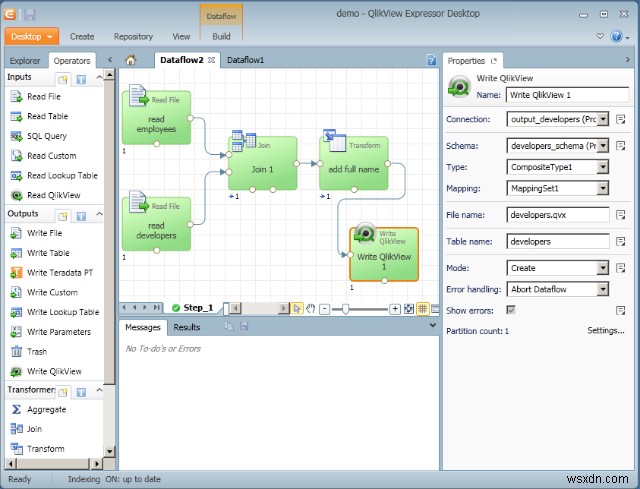Open the Mode dropdown

[x=602, y=268]
